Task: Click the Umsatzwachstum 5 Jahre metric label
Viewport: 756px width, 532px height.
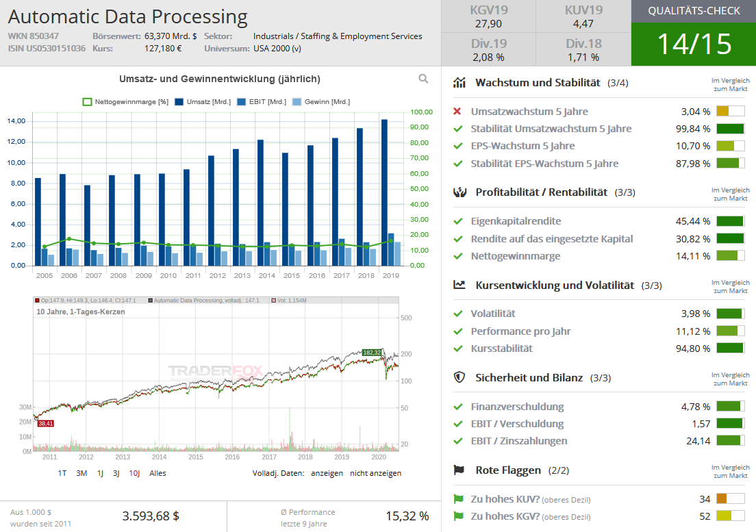Action: [x=529, y=112]
